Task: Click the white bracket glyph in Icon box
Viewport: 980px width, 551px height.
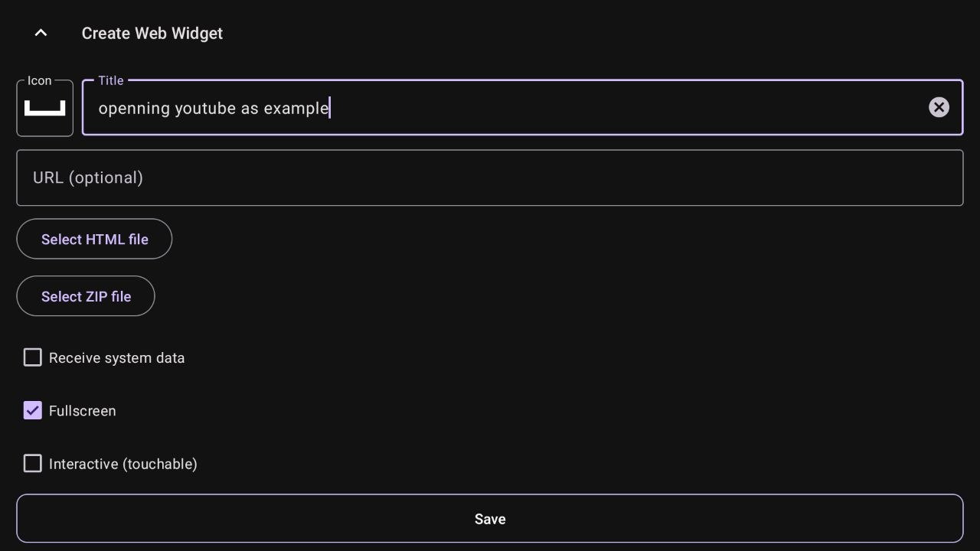Action: [x=45, y=109]
